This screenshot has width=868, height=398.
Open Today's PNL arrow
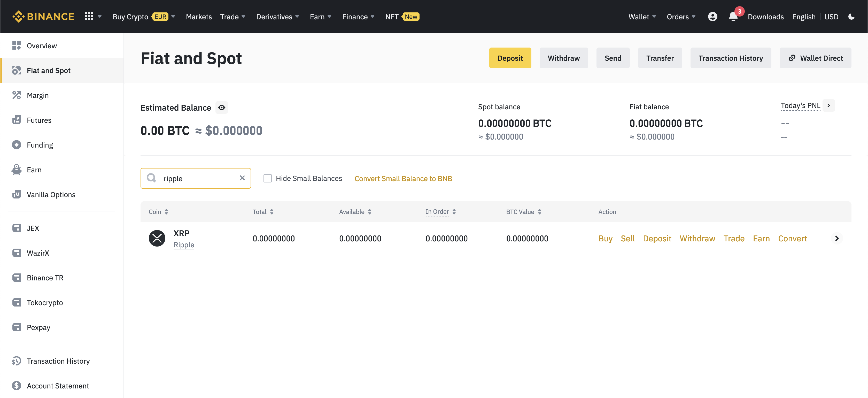click(x=828, y=105)
